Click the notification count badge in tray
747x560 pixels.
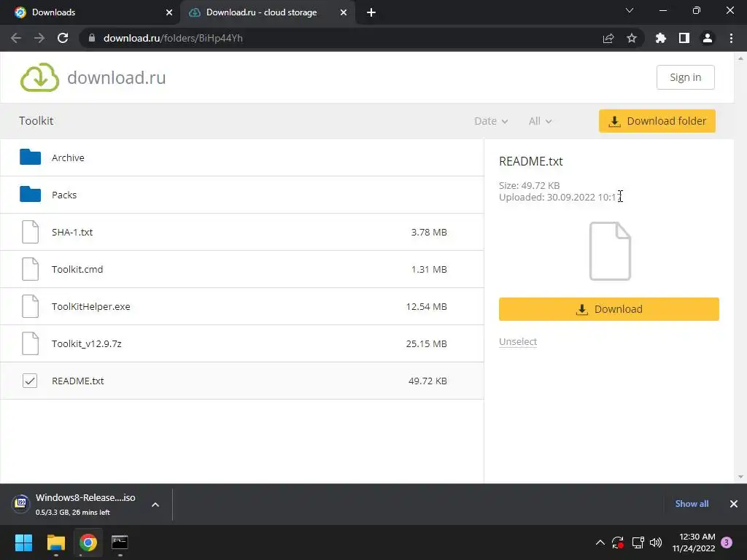(x=727, y=542)
